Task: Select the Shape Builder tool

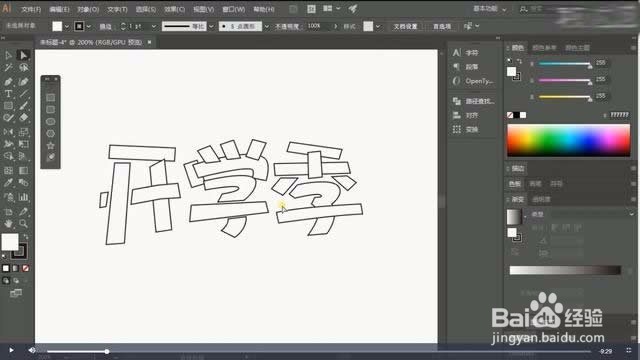Action: pyautogui.click(x=8, y=156)
